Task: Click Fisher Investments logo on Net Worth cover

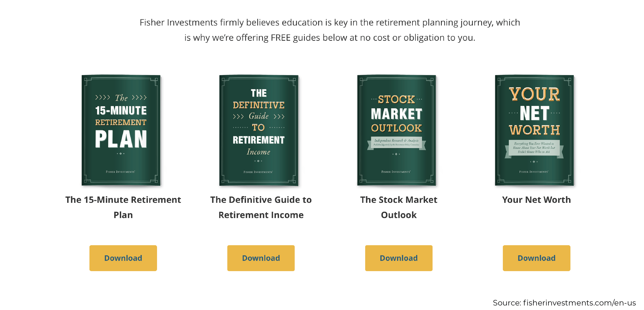Action: pos(534,172)
